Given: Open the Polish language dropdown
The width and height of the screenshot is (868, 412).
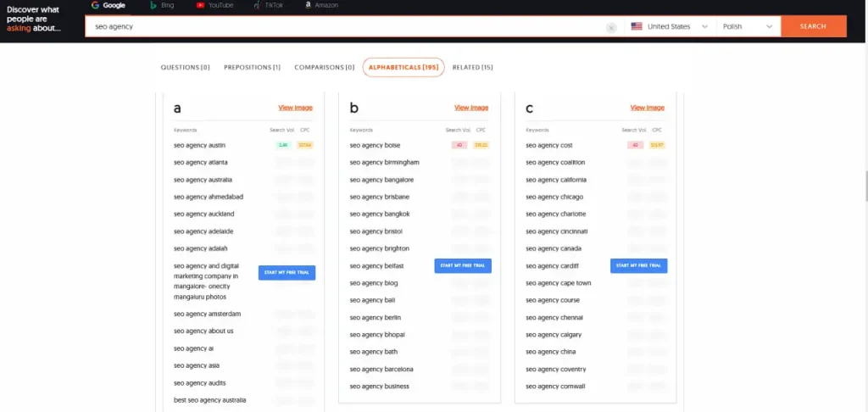Looking at the screenshot, I should tap(748, 27).
